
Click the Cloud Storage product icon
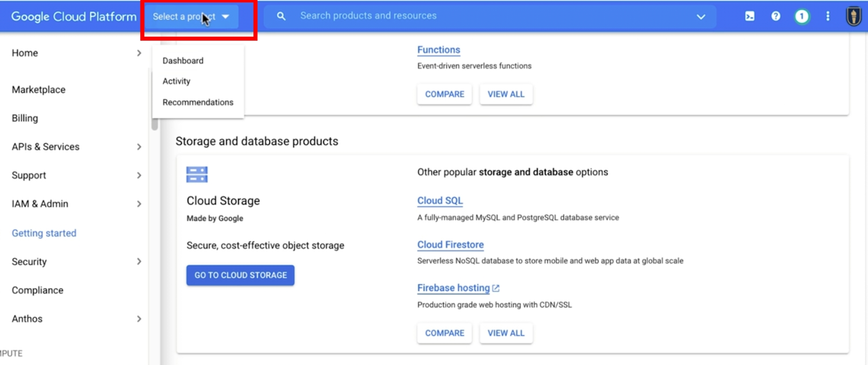pos(197,174)
